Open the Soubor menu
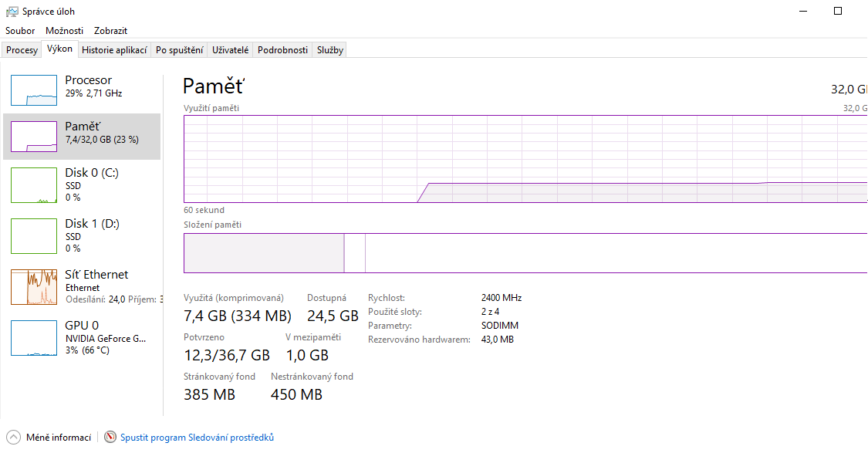 coord(20,31)
